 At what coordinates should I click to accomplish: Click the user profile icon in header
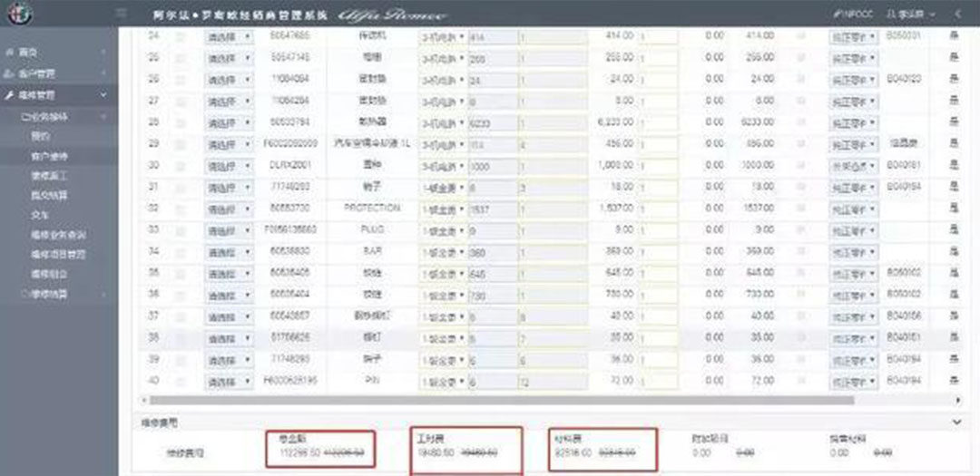click(892, 15)
